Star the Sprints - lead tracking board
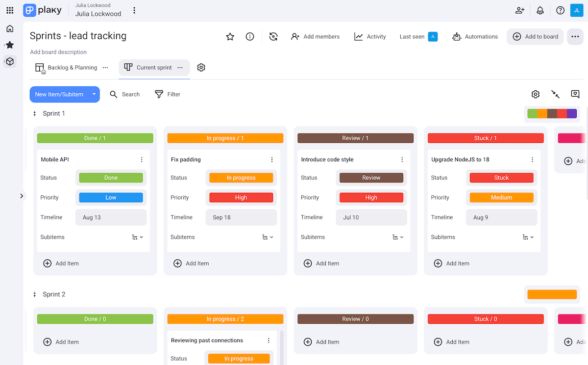 tap(230, 36)
